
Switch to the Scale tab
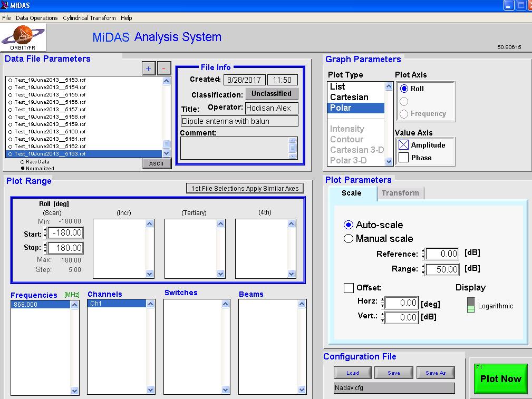(x=352, y=193)
